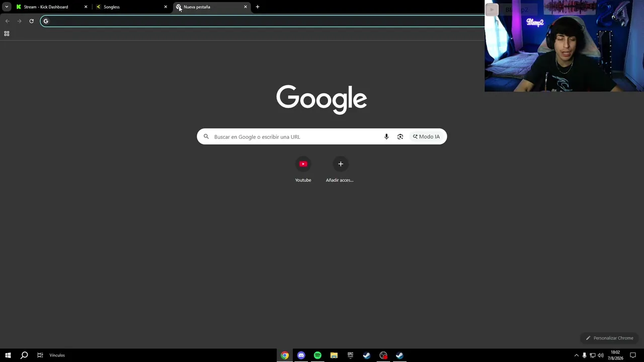Open the taskbar clock and date
This screenshot has width=644, height=362.
tap(615, 355)
